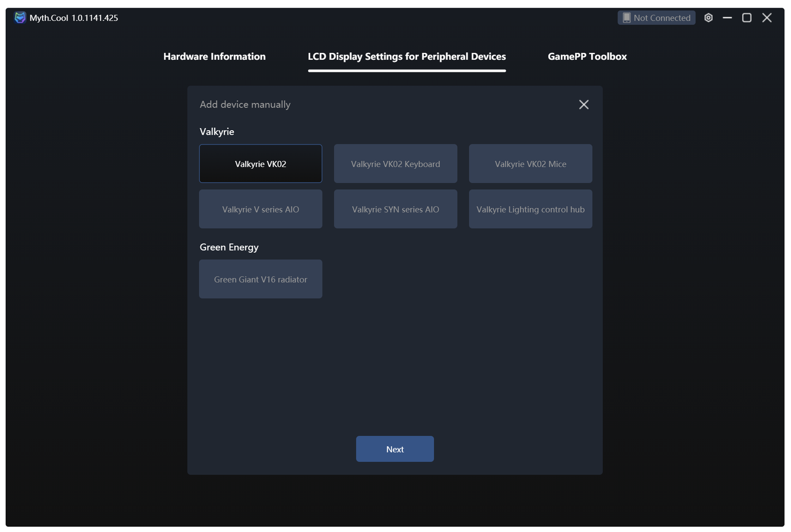The image size is (791, 532).
Task: Pick the Green Giant V16 radiator
Action: (261, 279)
